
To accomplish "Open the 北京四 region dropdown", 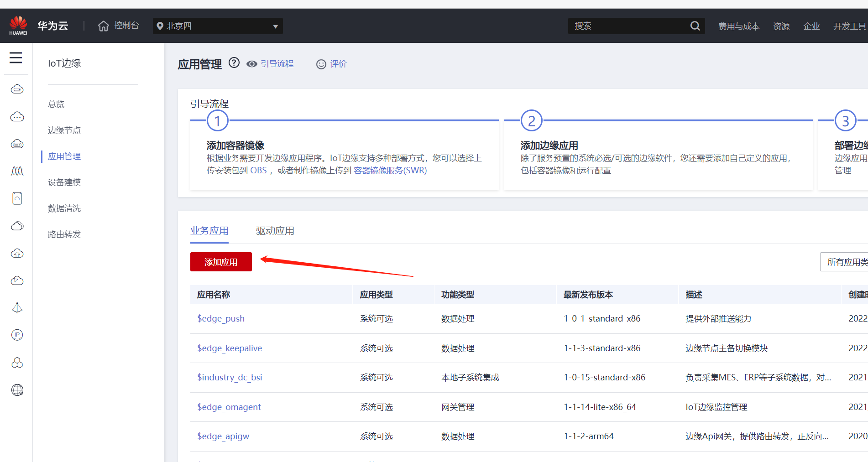I will [218, 26].
